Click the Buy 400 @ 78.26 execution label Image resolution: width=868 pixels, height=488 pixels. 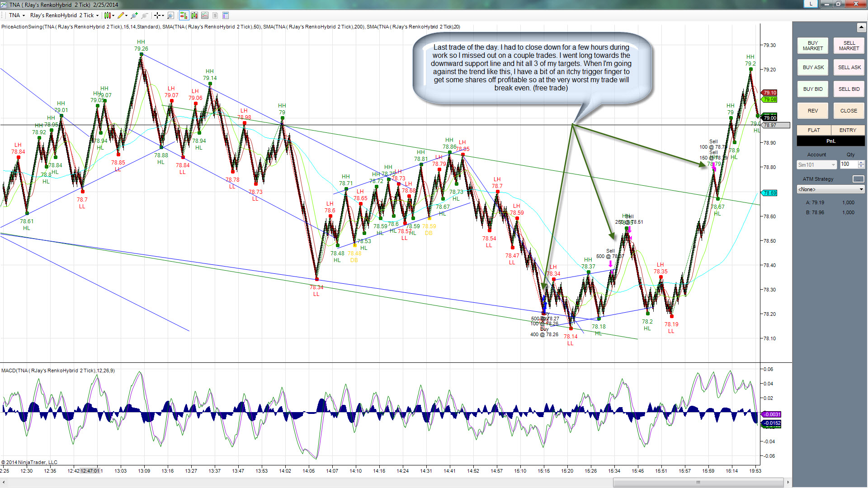click(x=544, y=332)
